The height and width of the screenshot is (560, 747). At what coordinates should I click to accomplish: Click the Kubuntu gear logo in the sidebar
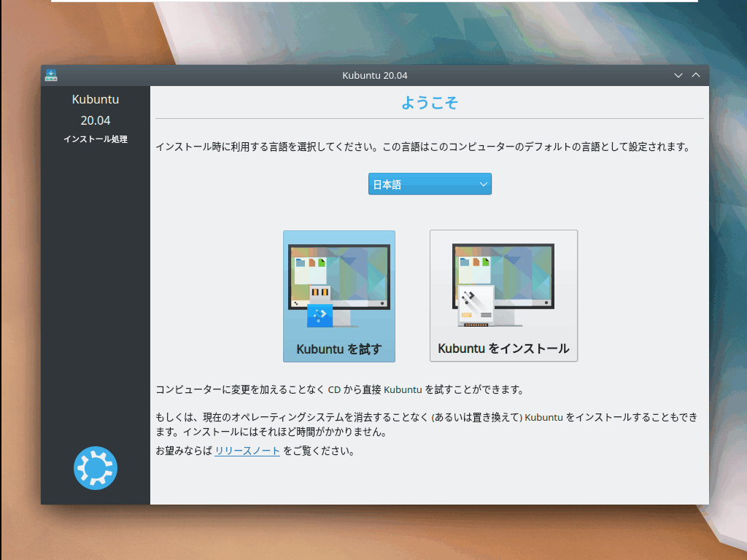pos(96,468)
